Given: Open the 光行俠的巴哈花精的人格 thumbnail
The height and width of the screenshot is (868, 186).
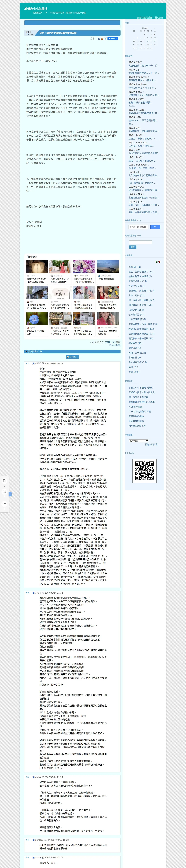Looking at the screenshot, I should pos(37,319).
